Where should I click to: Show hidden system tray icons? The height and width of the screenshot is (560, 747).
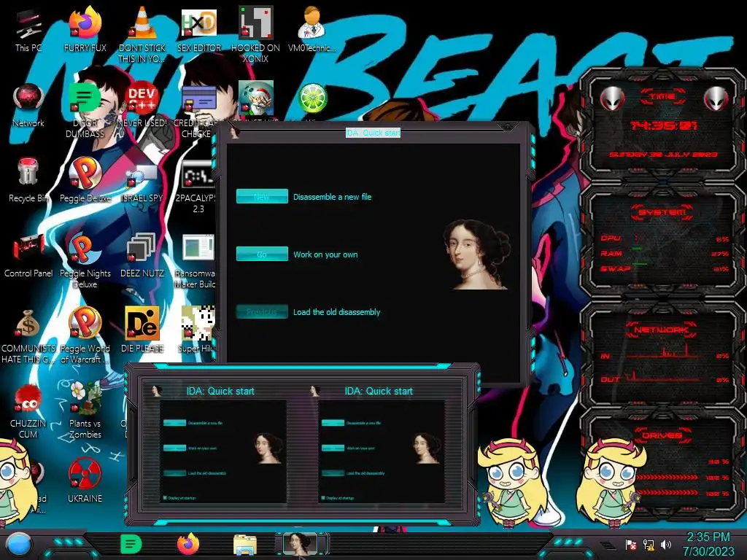607,545
